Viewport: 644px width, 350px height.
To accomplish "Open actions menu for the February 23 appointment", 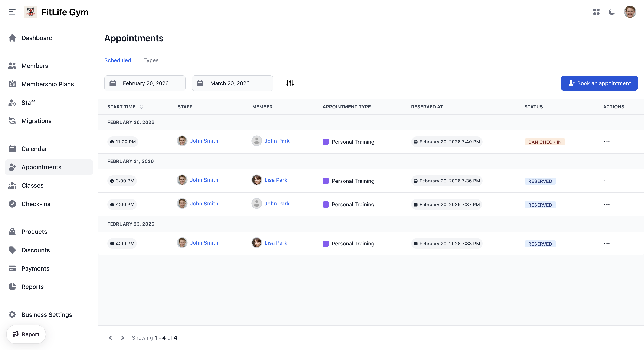I will [607, 243].
